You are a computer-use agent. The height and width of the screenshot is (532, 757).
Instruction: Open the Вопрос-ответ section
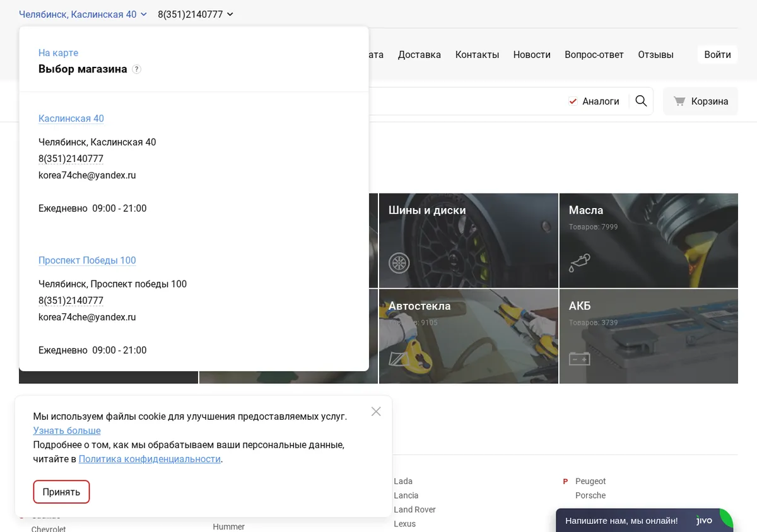click(594, 54)
